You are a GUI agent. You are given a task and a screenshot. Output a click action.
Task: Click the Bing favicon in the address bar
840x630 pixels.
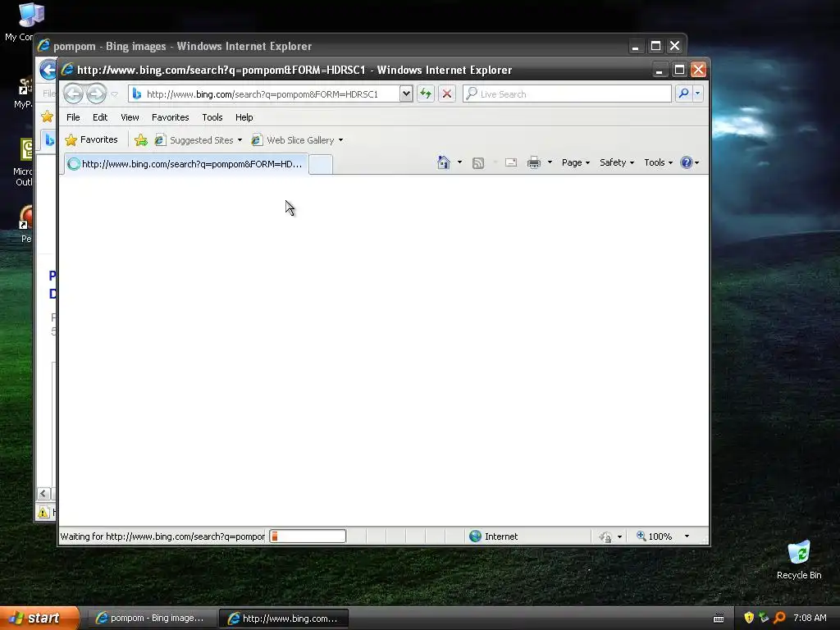[137, 94]
